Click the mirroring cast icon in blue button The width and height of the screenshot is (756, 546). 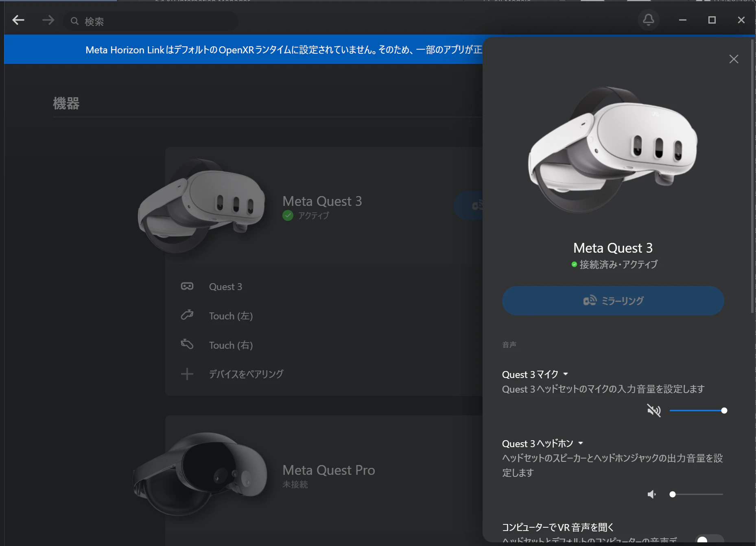click(x=590, y=301)
